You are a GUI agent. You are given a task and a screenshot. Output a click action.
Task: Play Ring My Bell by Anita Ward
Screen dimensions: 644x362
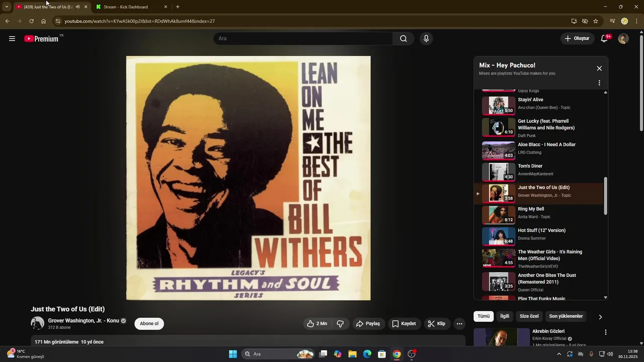539,215
